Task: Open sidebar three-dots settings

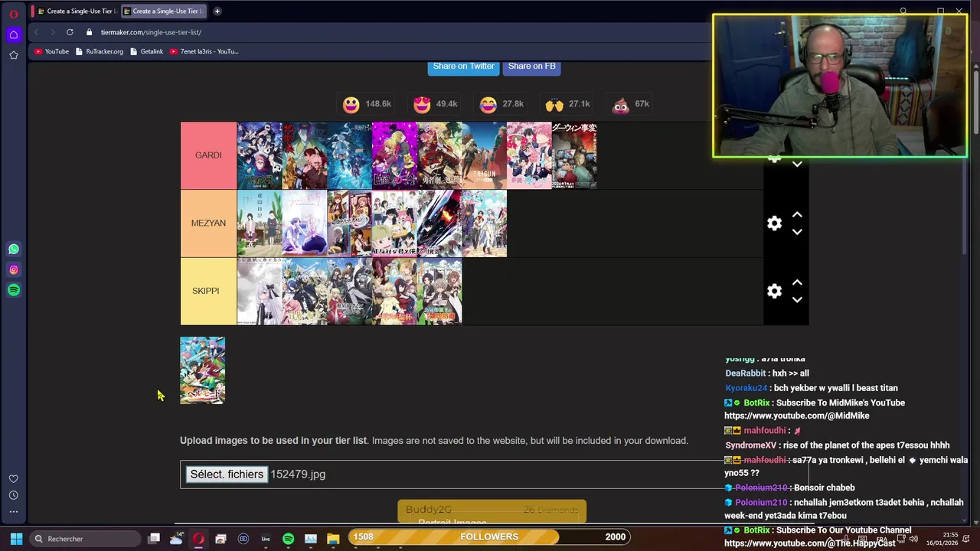Action: [x=14, y=511]
